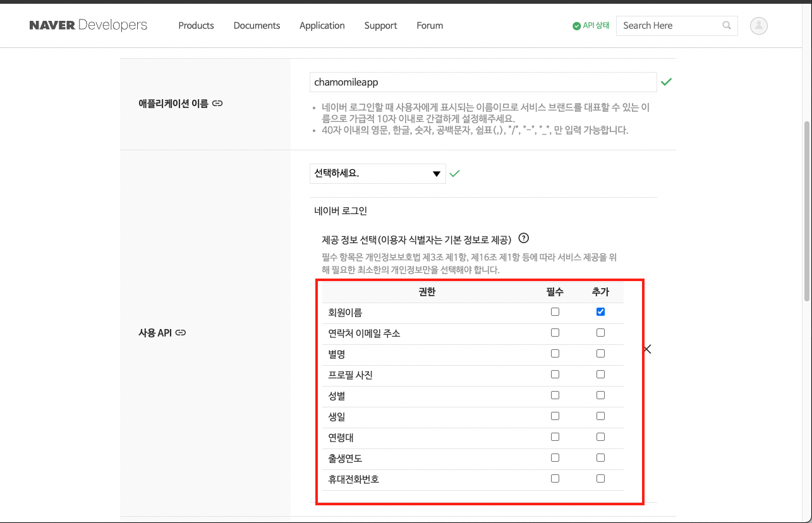
Task: Open the 선택하세요 API dropdown
Action: tap(377, 174)
